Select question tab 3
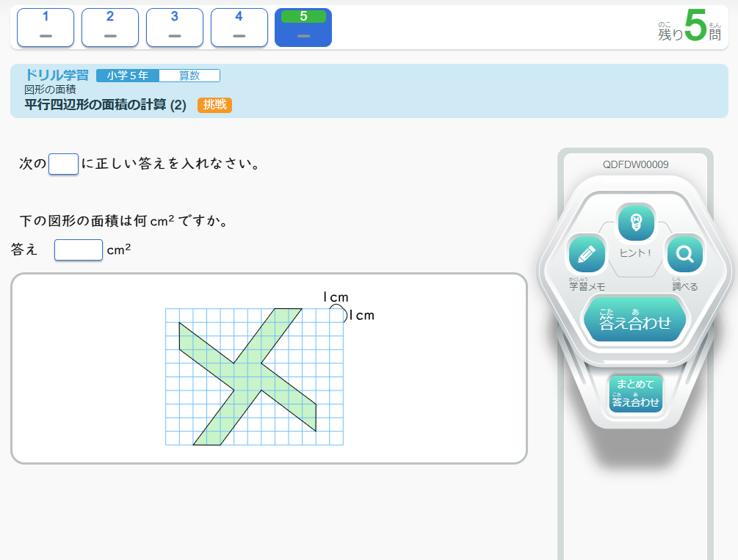The width and height of the screenshot is (738, 560). point(175,27)
